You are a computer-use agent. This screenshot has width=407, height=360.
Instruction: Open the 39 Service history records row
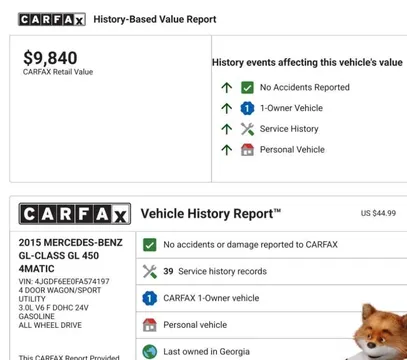coord(271,271)
